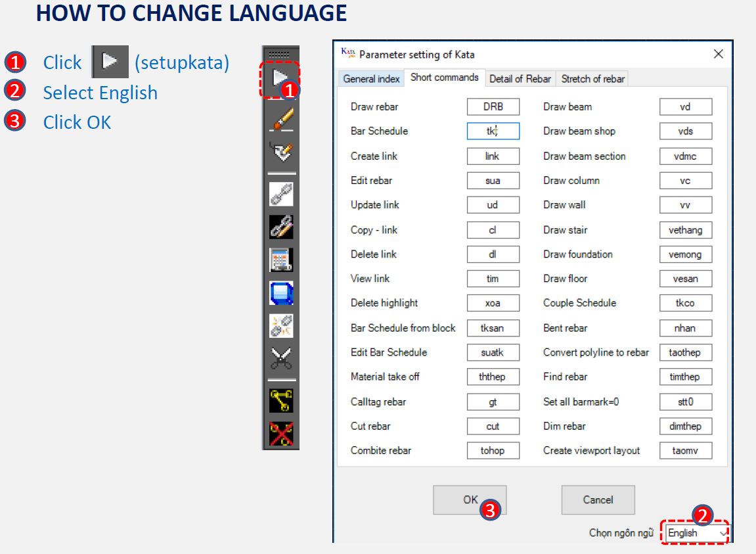
Task: Click the toolbar grip handle at top
Action: [279, 54]
